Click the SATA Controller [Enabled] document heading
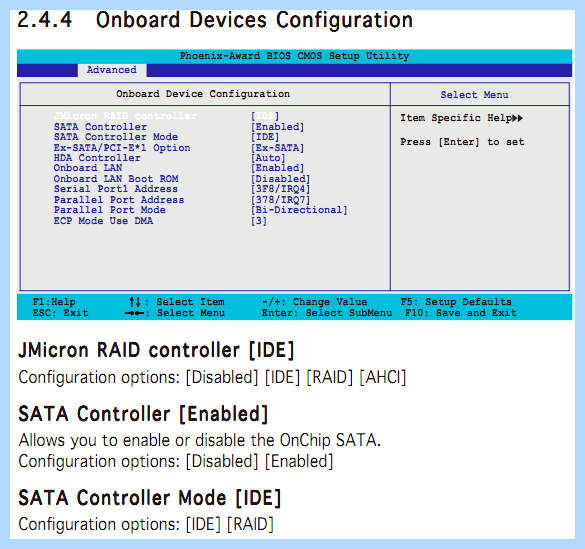Viewport: 585px width, 549px height. pyautogui.click(x=143, y=414)
